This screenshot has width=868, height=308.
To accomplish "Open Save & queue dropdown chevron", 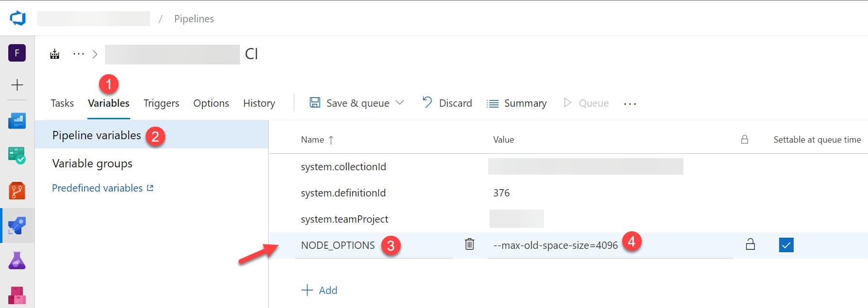I will coord(400,103).
